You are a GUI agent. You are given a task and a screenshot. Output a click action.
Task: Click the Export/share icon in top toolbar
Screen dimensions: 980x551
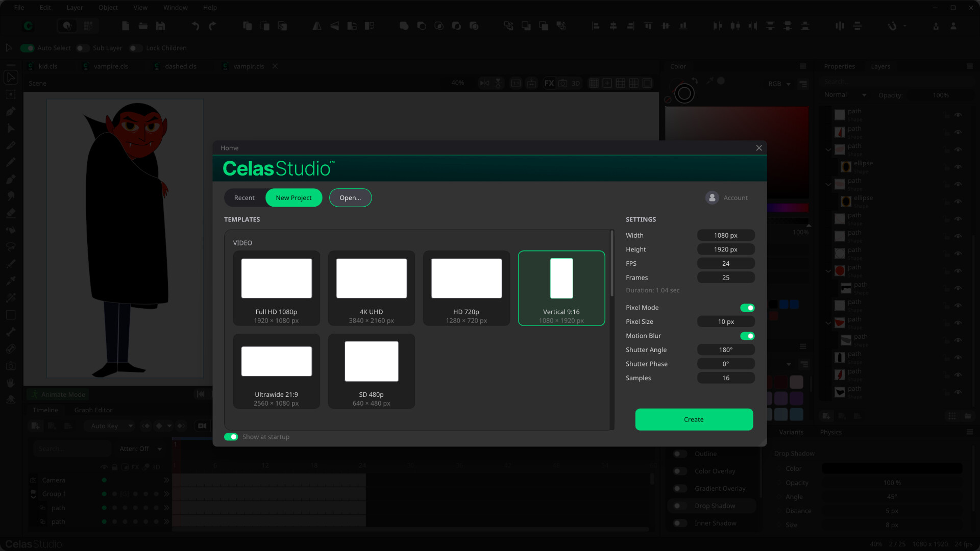pos(936,26)
